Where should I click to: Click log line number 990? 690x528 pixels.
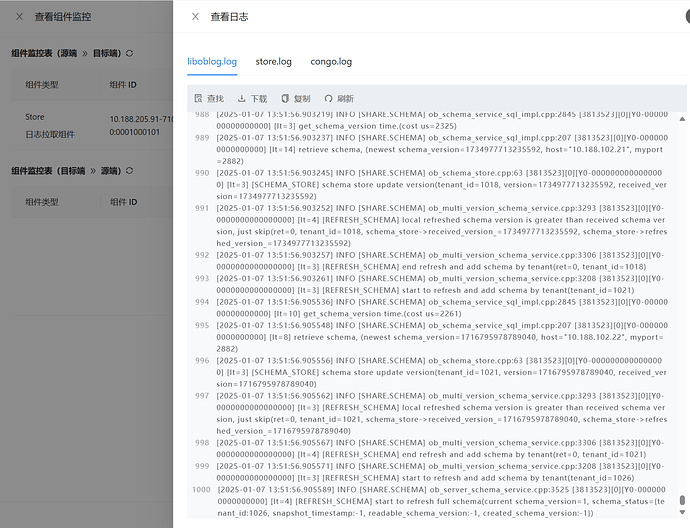point(202,173)
